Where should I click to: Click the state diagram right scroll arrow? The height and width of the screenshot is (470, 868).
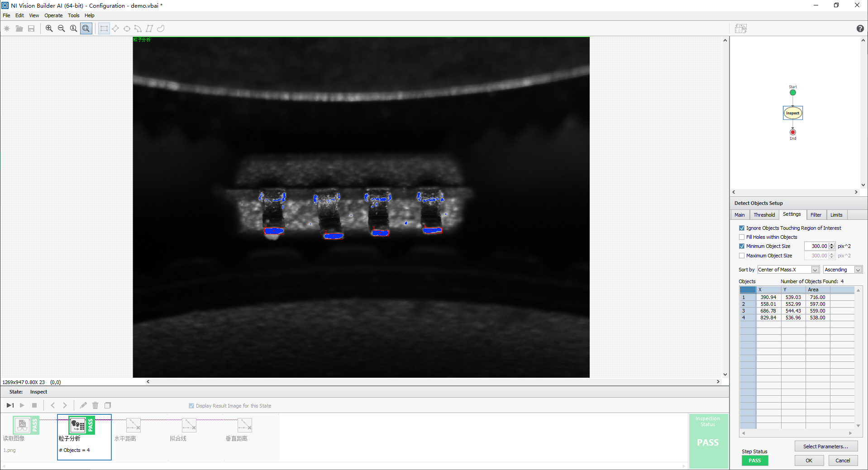click(x=856, y=192)
